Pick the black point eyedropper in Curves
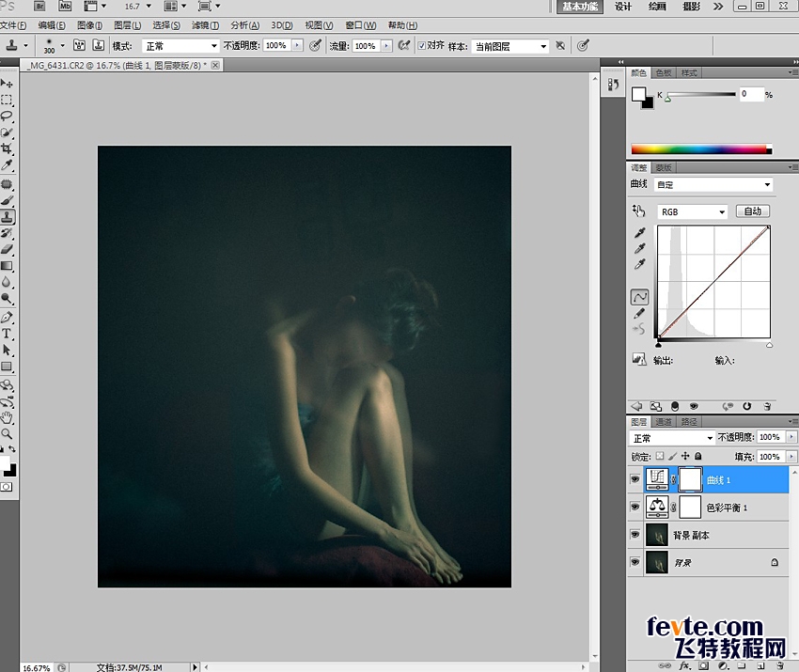 pyautogui.click(x=639, y=233)
